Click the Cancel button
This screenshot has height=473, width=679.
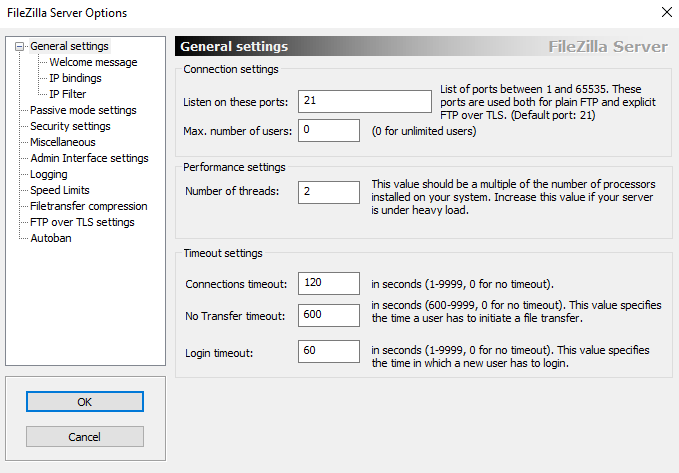(85, 437)
